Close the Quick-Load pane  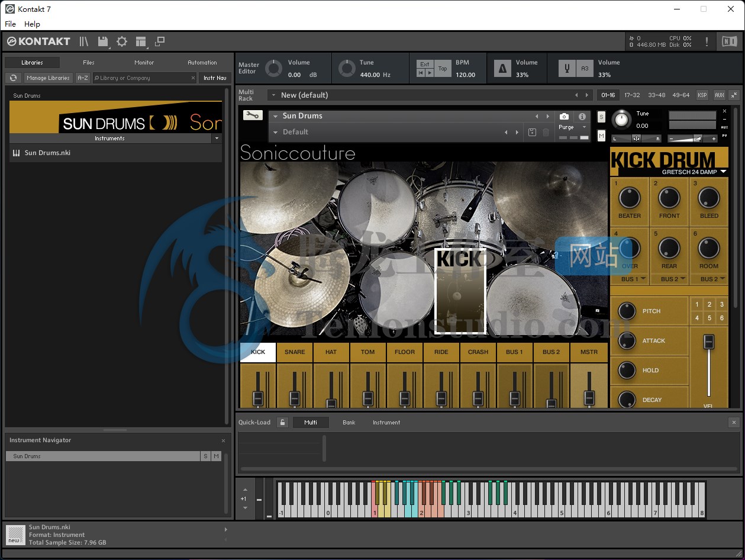(734, 422)
